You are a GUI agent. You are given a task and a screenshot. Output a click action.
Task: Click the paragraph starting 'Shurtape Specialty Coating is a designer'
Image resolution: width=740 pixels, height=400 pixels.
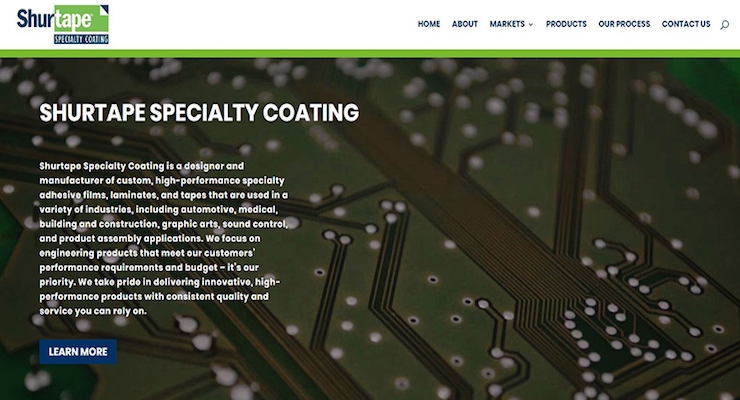(164, 238)
